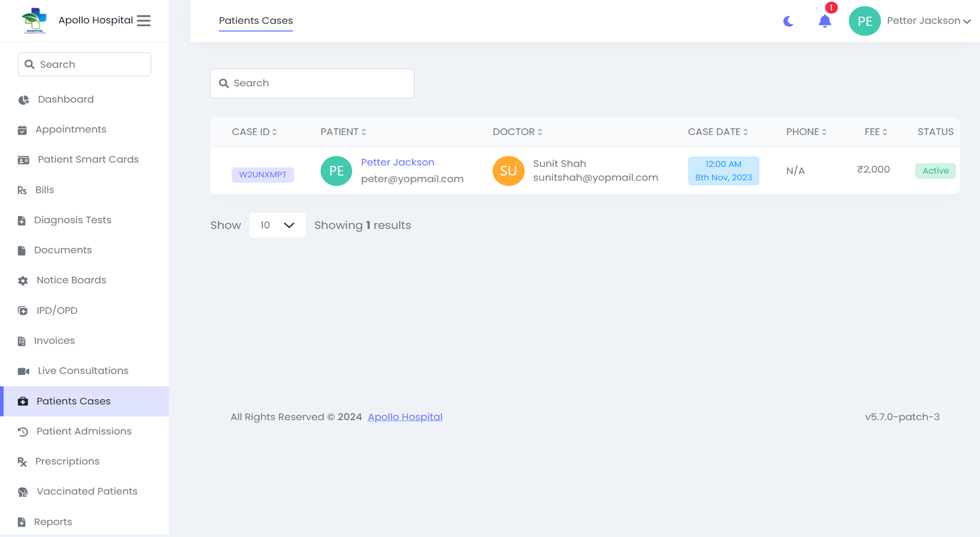Image resolution: width=980 pixels, height=537 pixels.
Task: Open the Prescriptions section
Action: coord(67,461)
